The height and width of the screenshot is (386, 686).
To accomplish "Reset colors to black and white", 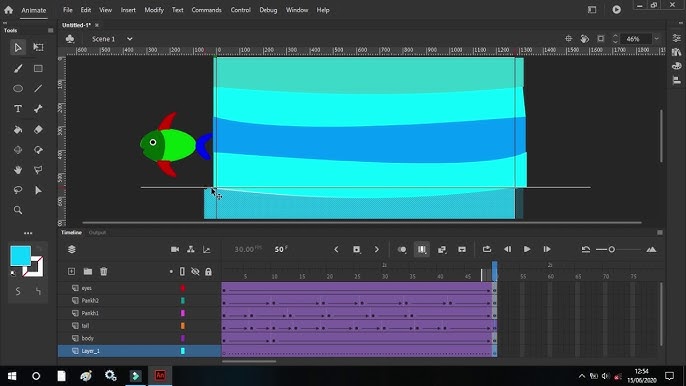I will (x=13, y=274).
